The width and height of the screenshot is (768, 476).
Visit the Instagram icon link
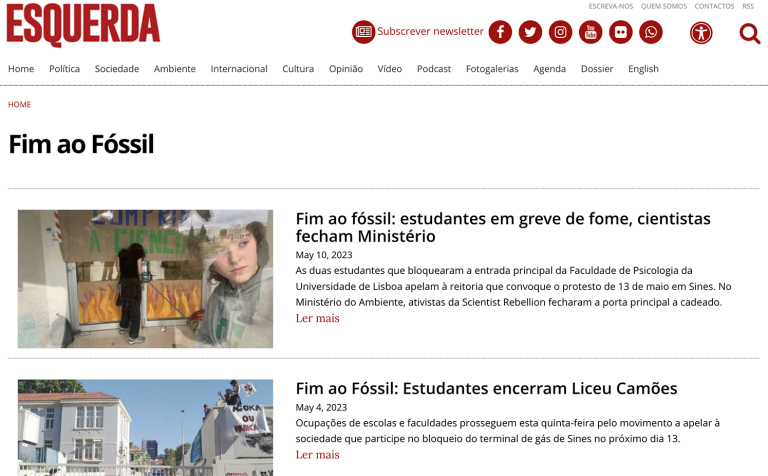pyautogui.click(x=560, y=32)
